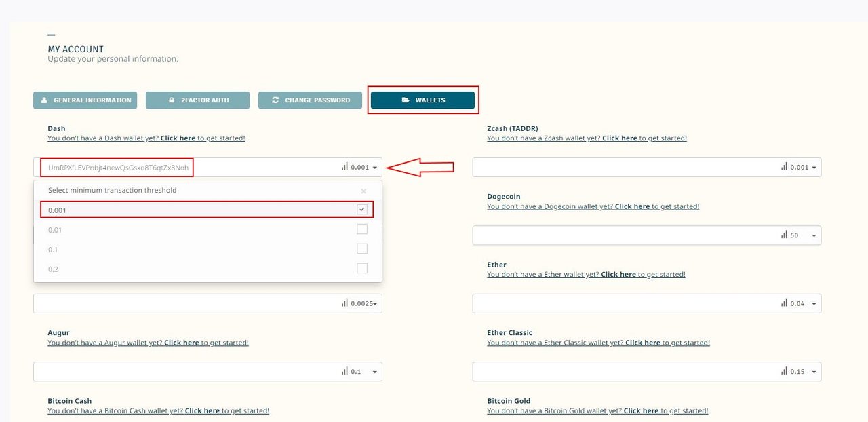Open the Dash minimum threshold dropdown
Screen dimensions: 868x422
pyautogui.click(x=373, y=167)
